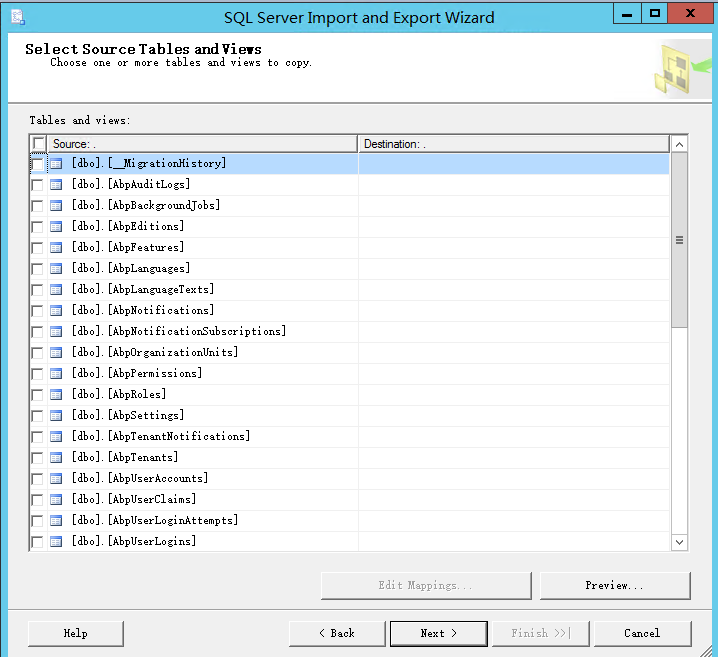Click table icon beside AbpLanguageTexts

tap(56, 290)
